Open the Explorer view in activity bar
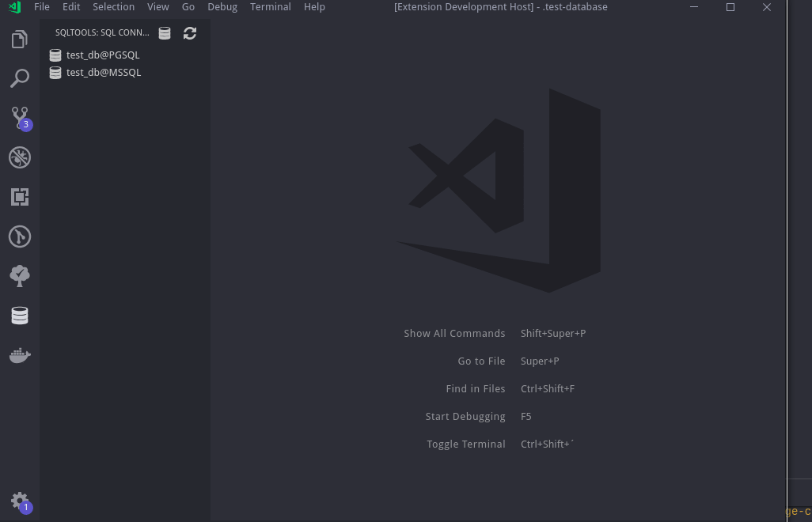The image size is (812, 522). [x=20, y=40]
